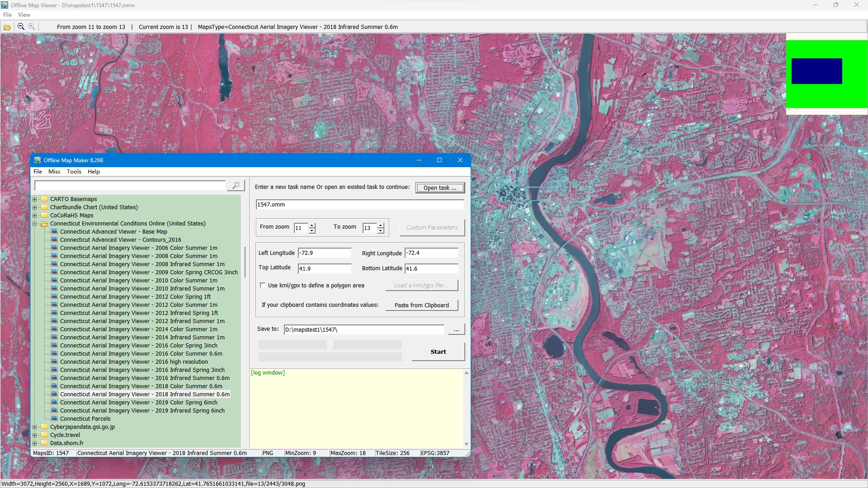Viewport: 868px width, 488px height.
Task: Collapse Connecticut Environmental Conditions Online node
Action: (x=35, y=223)
